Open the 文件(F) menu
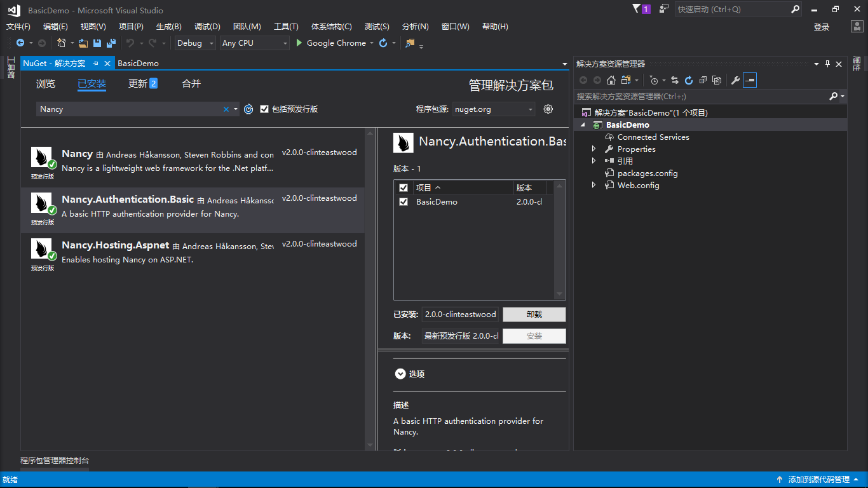The height and width of the screenshot is (488, 868). pos(18,27)
